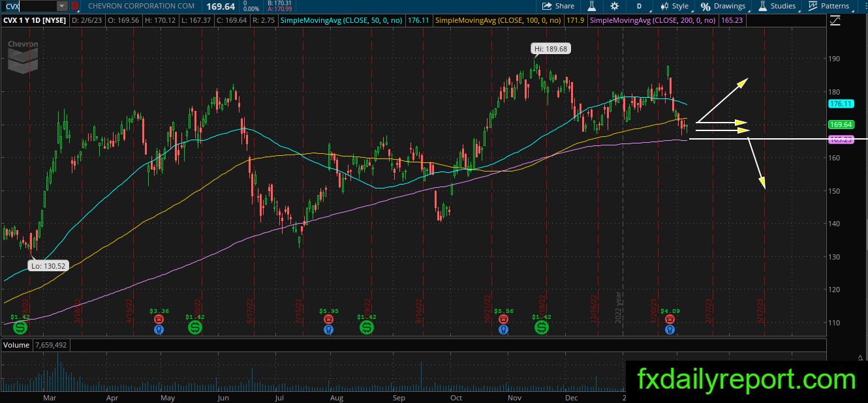Screen dimensions: 868x403
Task: Click the $5.95 earnings phone icon
Action: point(328,319)
